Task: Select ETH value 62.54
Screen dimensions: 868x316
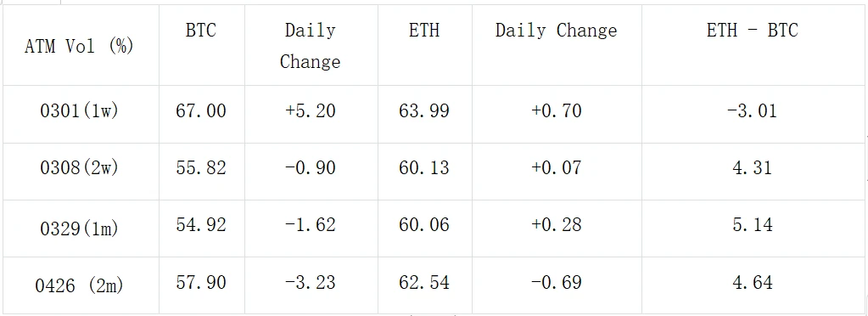Action: pyautogui.click(x=424, y=283)
